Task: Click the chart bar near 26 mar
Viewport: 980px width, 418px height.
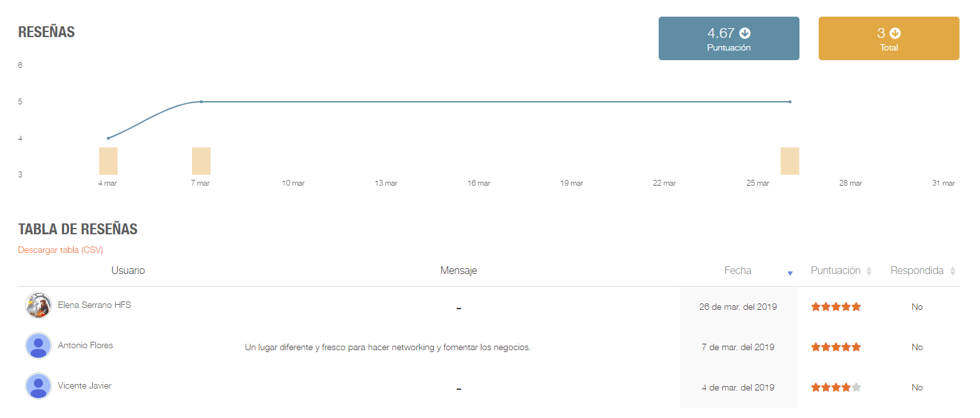Action: pos(790,161)
